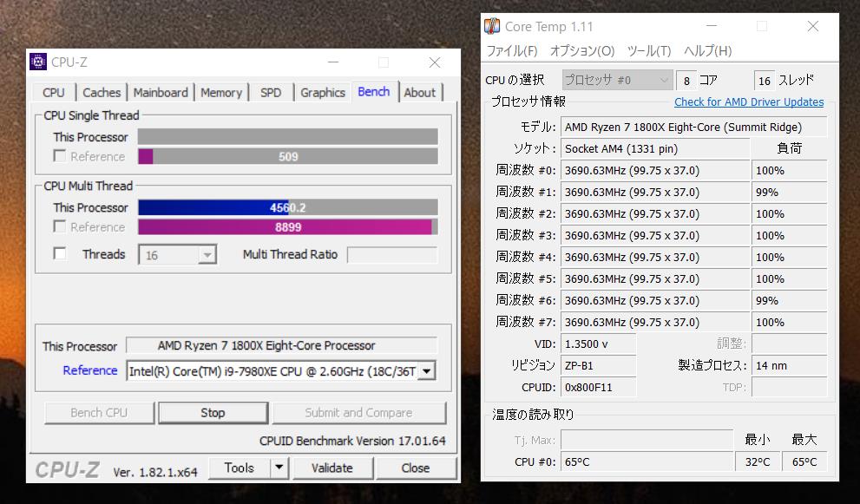Click the Multi Thread Reference bar showing 8899

tap(288, 227)
